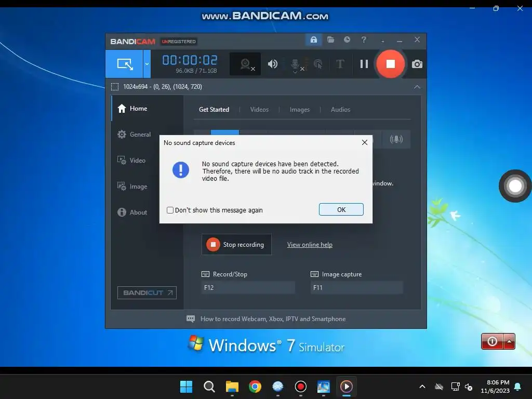Open taskbar Search
532x399 pixels.
click(x=209, y=387)
